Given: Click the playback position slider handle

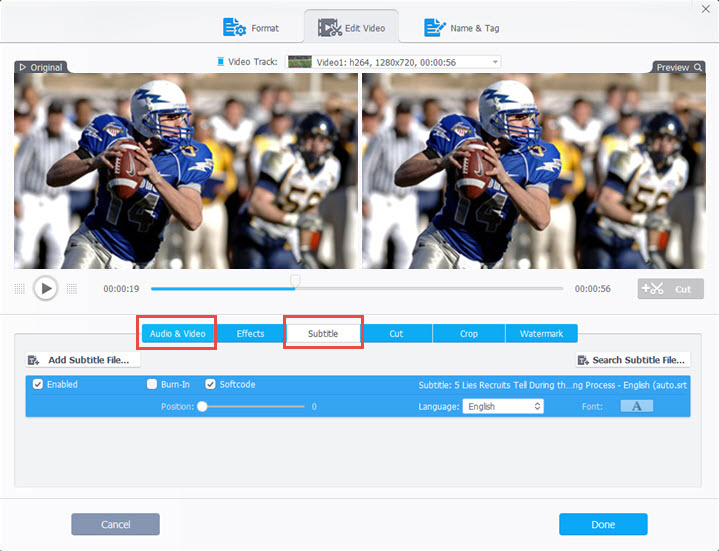Looking at the screenshot, I should (295, 281).
